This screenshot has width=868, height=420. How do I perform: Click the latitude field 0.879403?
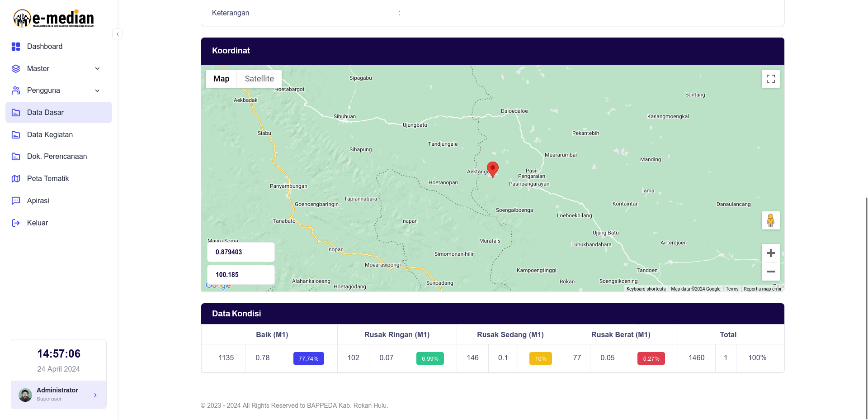[241, 252]
